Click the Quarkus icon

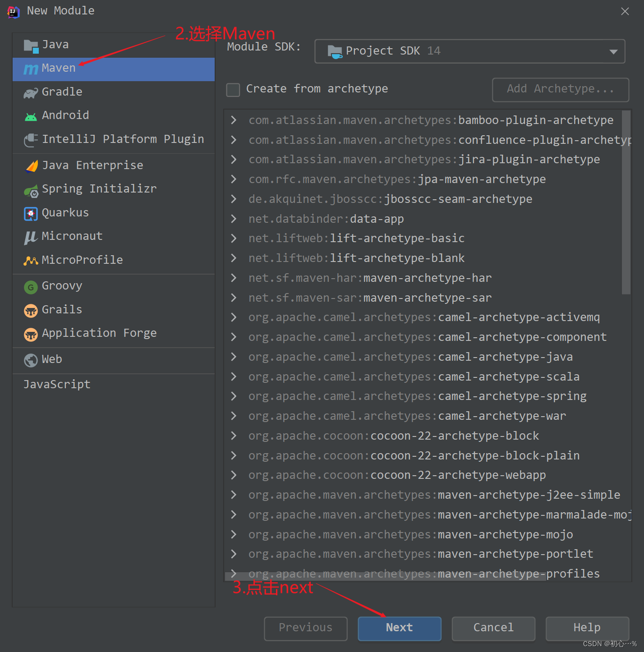[x=31, y=214]
